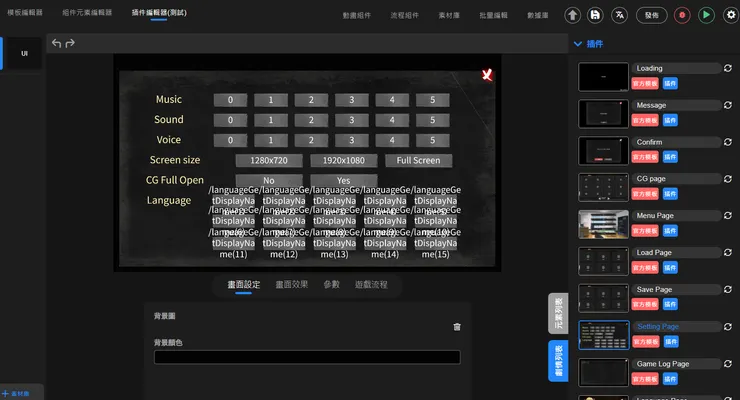Choose 1280x720 screen size
Screen dimensions: 740x400
[x=269, y=160]
